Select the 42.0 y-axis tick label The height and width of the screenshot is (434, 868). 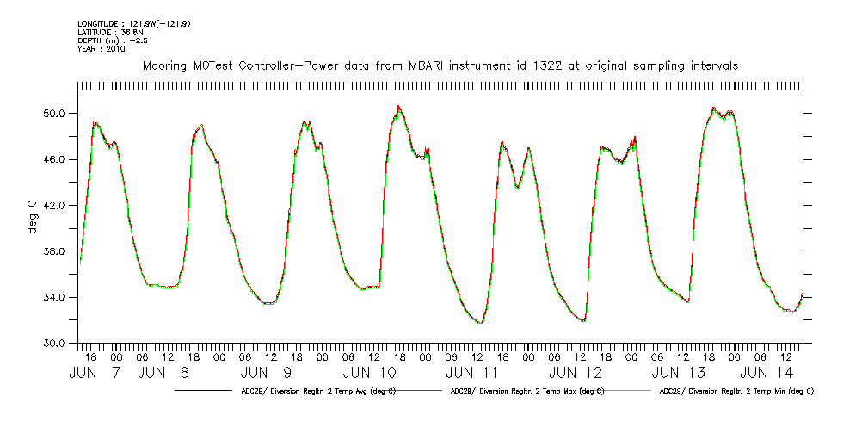[55, 206]
